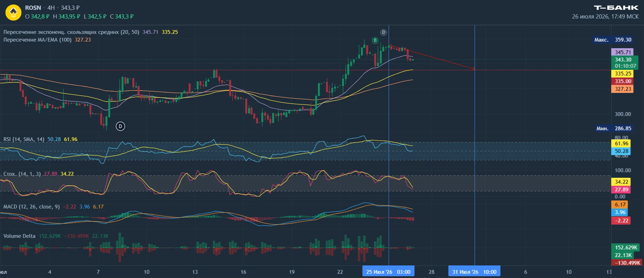Click the 25 Июл '26 03:00 time marker

click(388, 272)
